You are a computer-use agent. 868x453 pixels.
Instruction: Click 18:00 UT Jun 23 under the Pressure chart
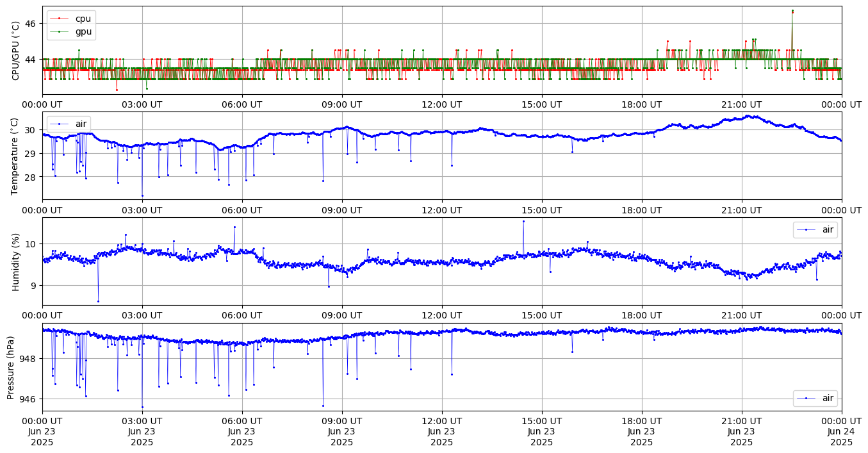pyautogui.click(x=642, y=432)
